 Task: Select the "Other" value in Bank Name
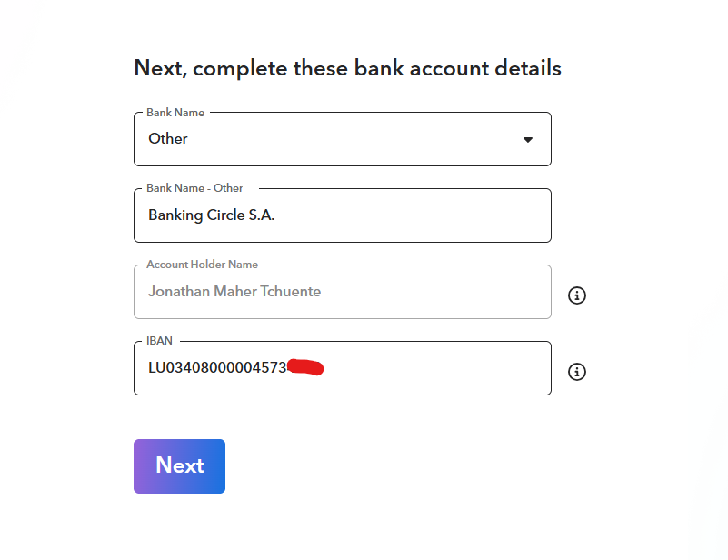pyautogui.click(x=168, y=139)
